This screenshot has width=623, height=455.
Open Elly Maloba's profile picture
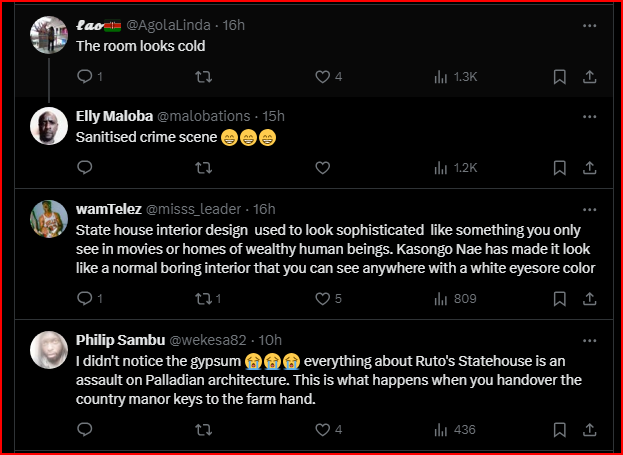pyautogui.click(x=49, y=126)
